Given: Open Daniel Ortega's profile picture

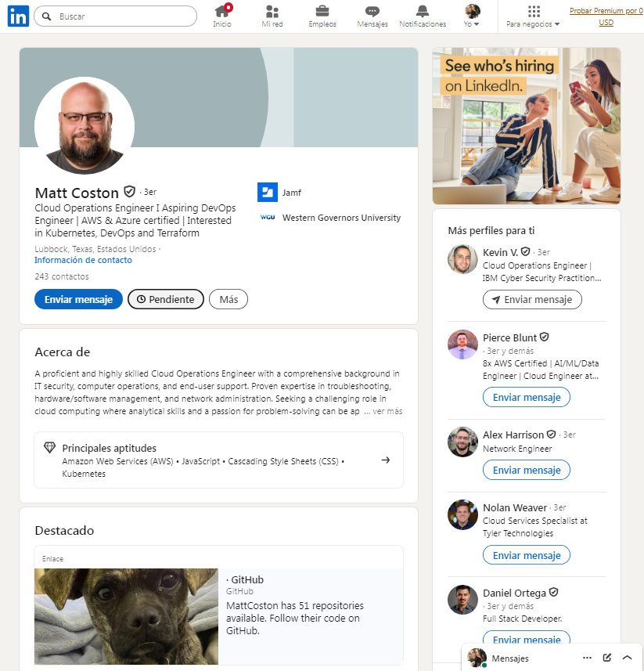Looking at the screenshot, I should [x=462, y=600].
